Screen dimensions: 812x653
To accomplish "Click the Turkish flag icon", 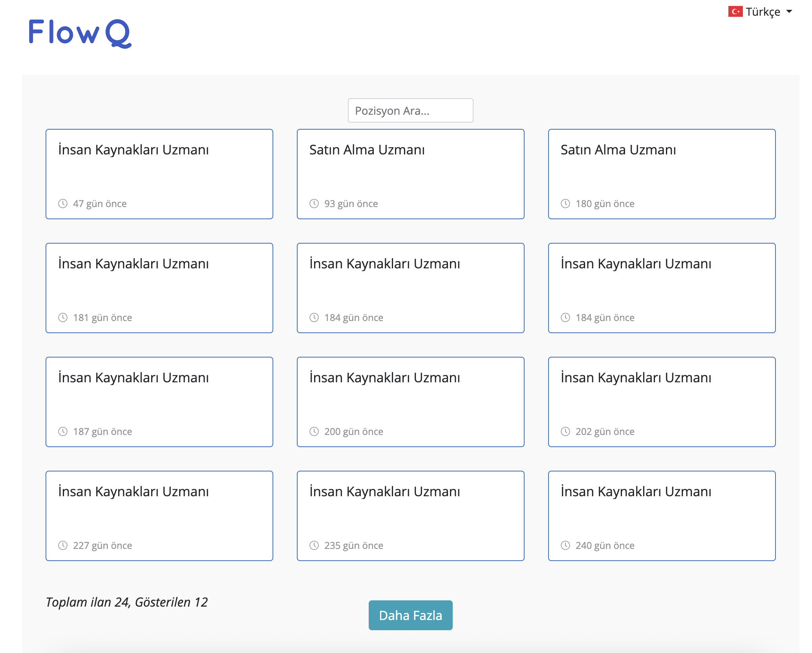I will coord(735,12).
